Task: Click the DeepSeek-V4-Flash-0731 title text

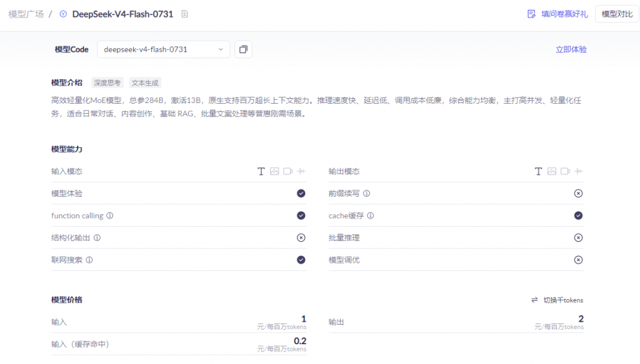Action: pyautogui.click(x=123, y=14)
